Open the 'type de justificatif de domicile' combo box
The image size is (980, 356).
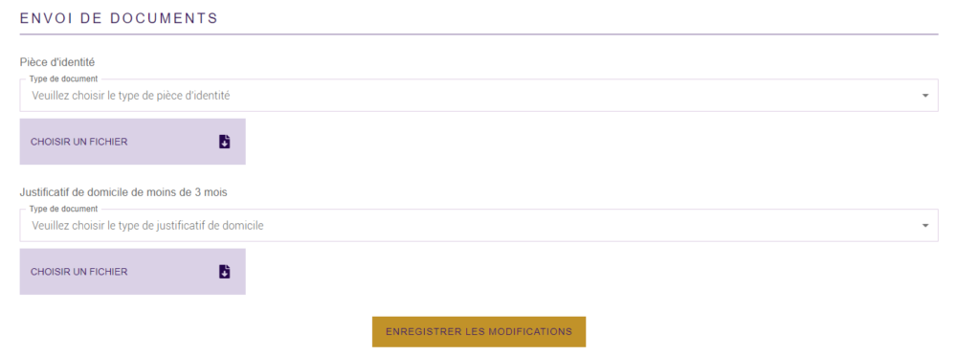coord(479,226)
